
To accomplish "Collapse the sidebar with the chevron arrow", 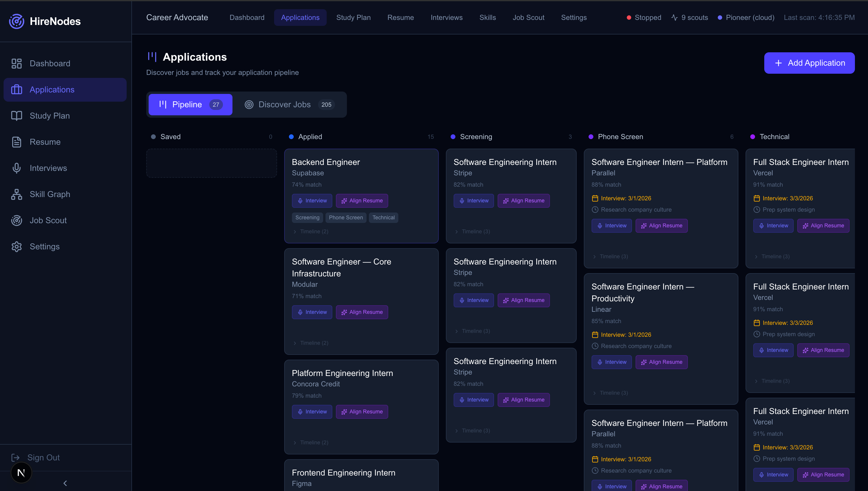I will coord(65,483).
